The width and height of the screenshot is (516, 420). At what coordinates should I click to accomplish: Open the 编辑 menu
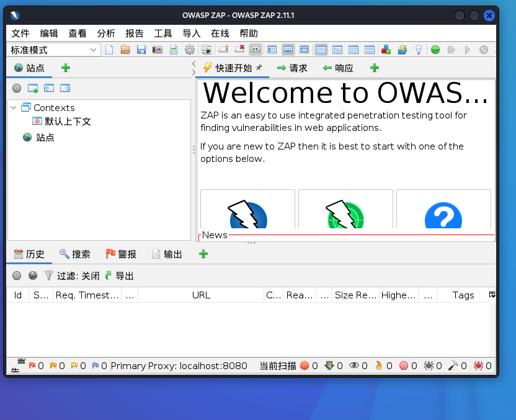pyautogui.click(x=49, y=34)
